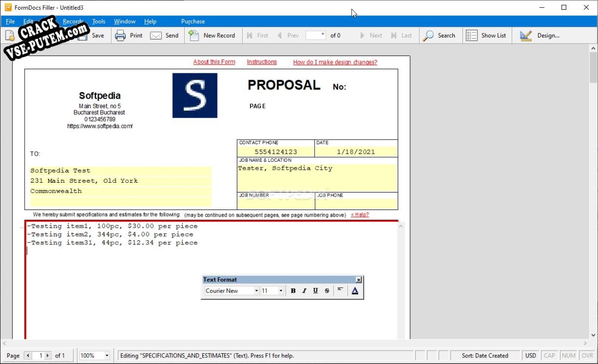Open Design mode for the form

tap(539, 35)
